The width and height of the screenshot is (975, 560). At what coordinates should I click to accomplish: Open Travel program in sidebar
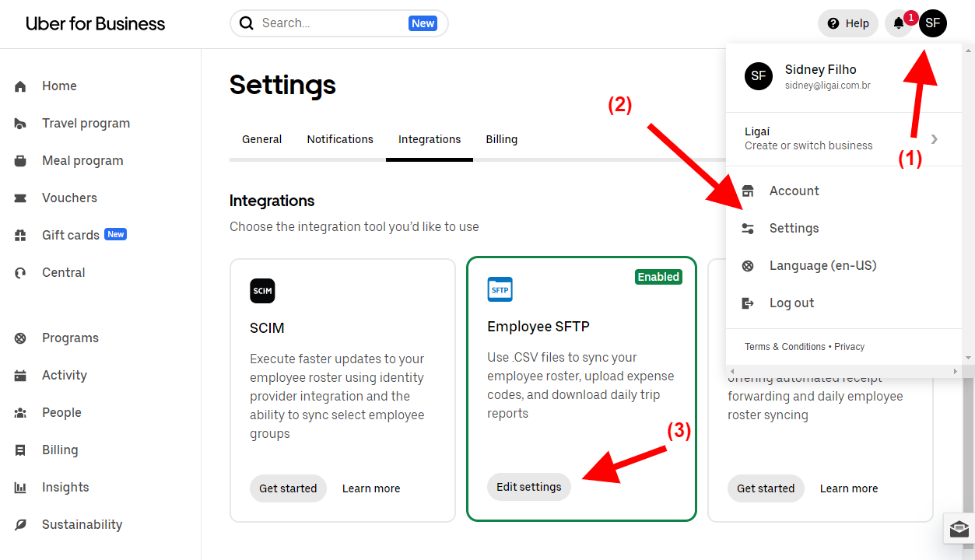click(x=86, y=124)
